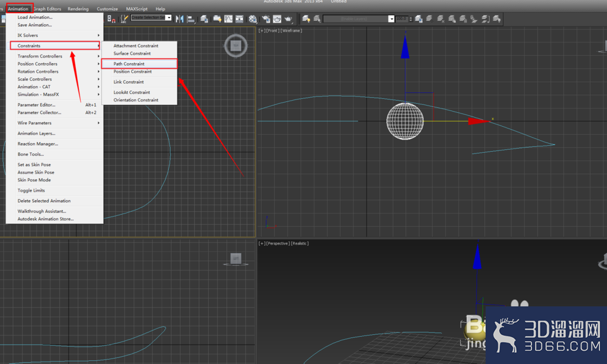Click the ViewCube in the Left viewport
The height and width of the screenshot is (364, 607).
coord(236,259)
